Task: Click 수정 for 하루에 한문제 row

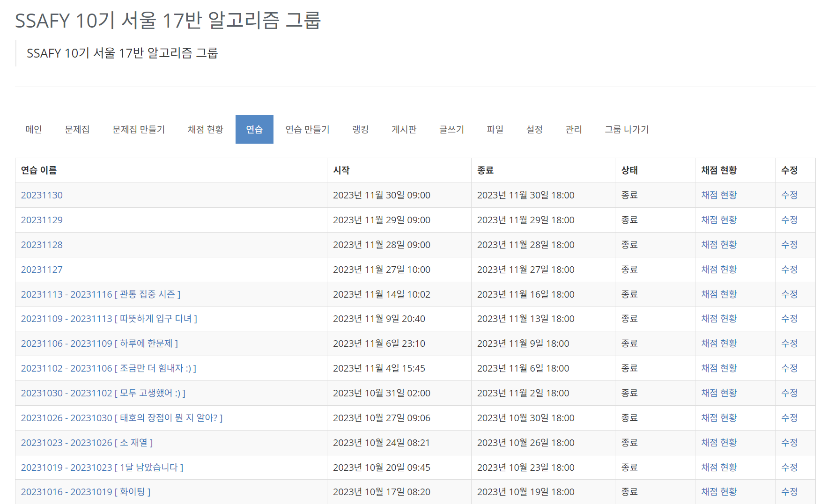Action: tap(789, 343)
